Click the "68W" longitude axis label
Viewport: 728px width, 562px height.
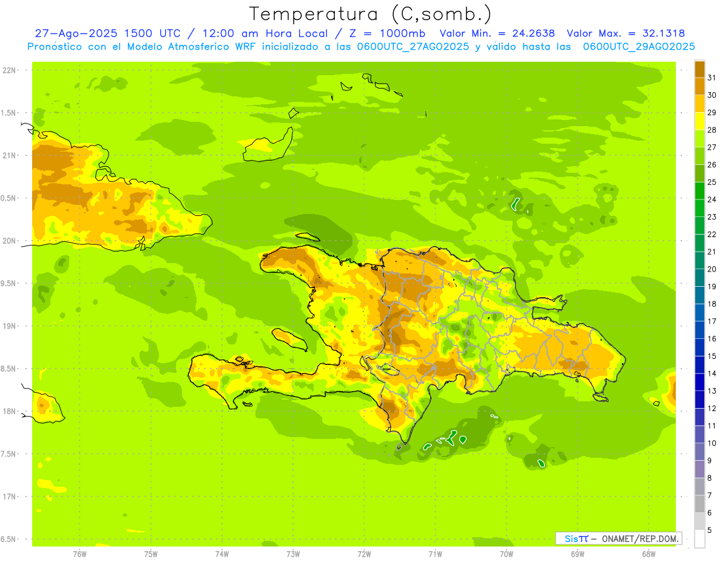pos(649,554)
